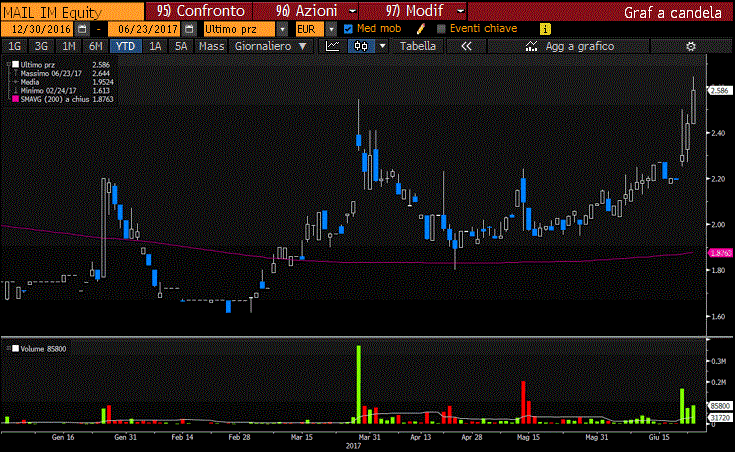The width and height of the screenshot is (735, 452).
Task: Click the SMAVG (200) magenta legend swatch
Action: click(x=13, y=99)
